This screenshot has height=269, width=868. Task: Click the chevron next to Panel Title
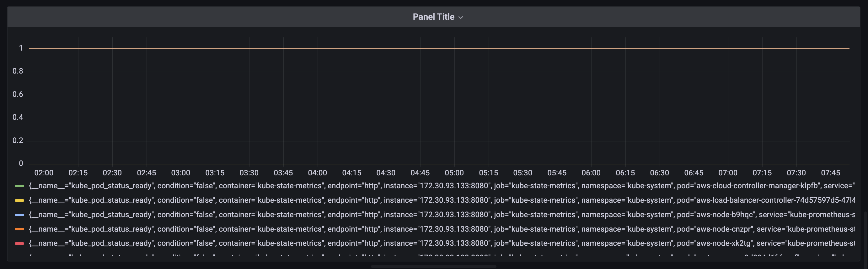(461, 18)
